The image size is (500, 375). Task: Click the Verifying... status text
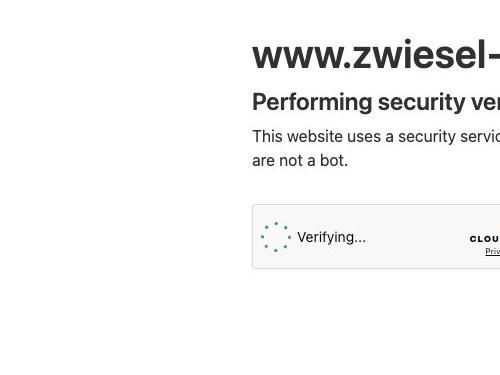(x=331, y=238)
